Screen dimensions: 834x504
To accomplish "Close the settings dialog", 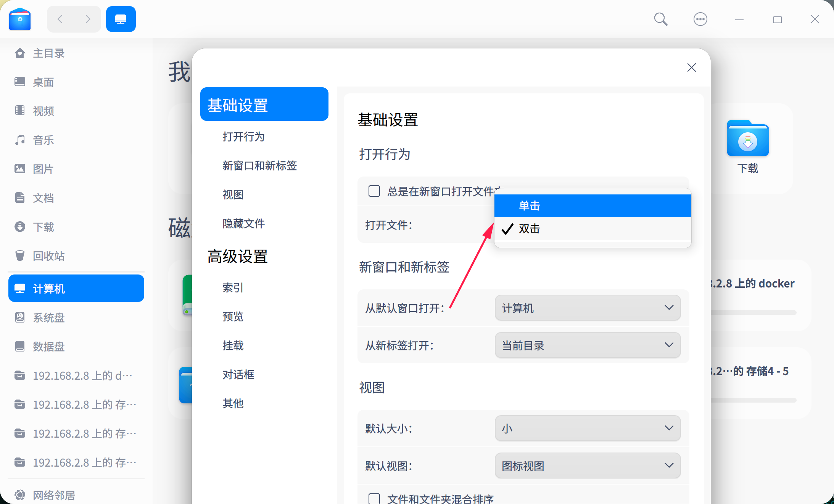I will point(691,67).
